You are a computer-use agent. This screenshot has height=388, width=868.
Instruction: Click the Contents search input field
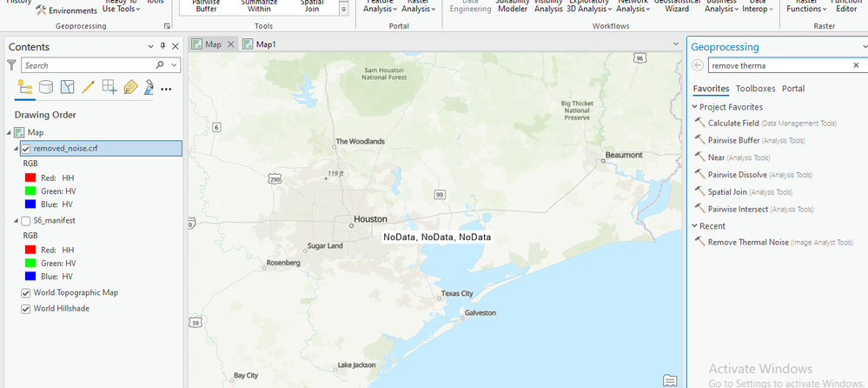click(89, 65)
